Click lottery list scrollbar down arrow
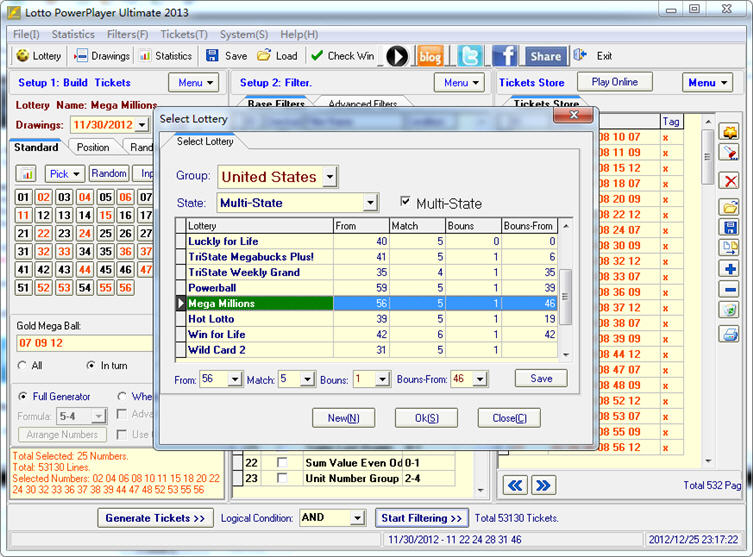 (x=566, y=354)
